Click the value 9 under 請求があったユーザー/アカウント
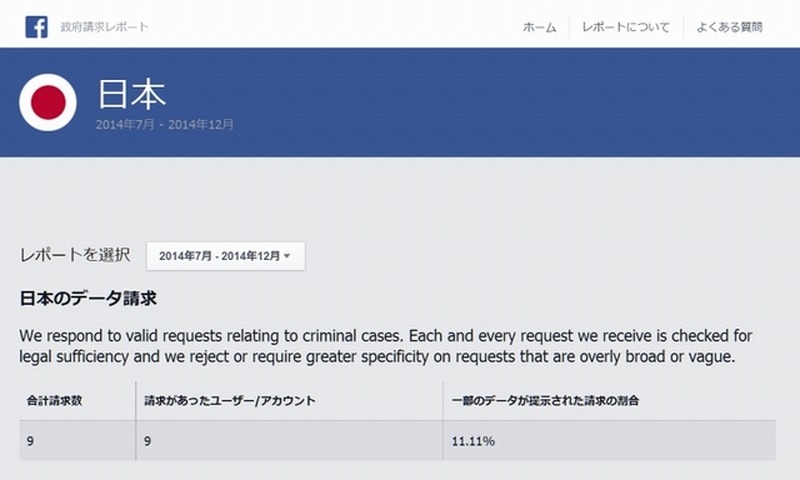 coord(148,439)
